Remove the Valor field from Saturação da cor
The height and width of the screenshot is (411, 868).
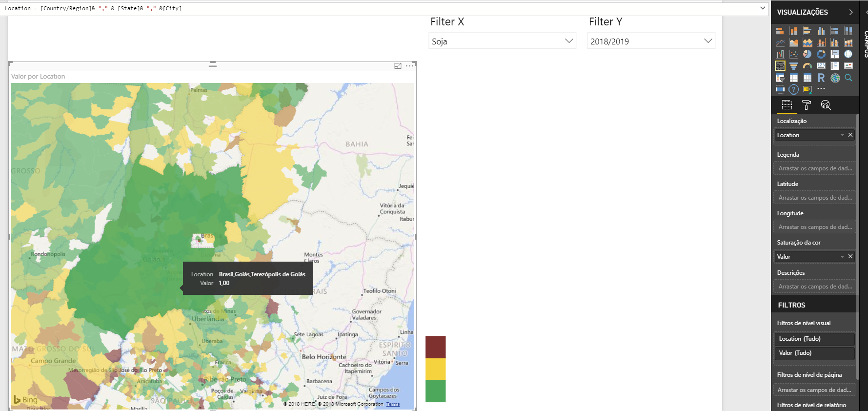click(x=850, y=257)
